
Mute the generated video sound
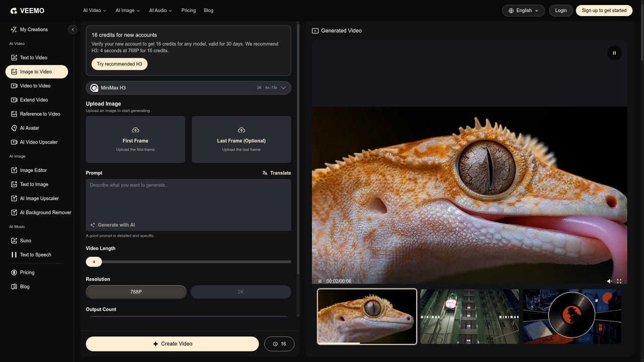[x=609, y=281]
